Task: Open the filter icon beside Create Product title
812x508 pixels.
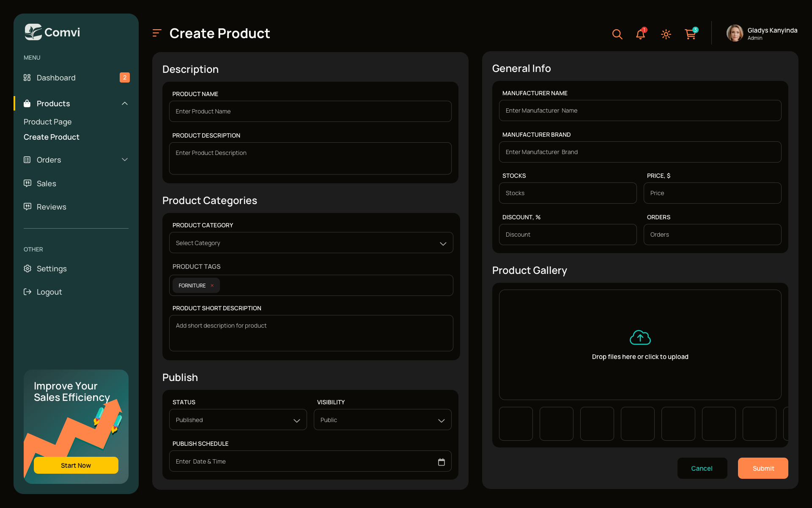Action: coord(156,33)
